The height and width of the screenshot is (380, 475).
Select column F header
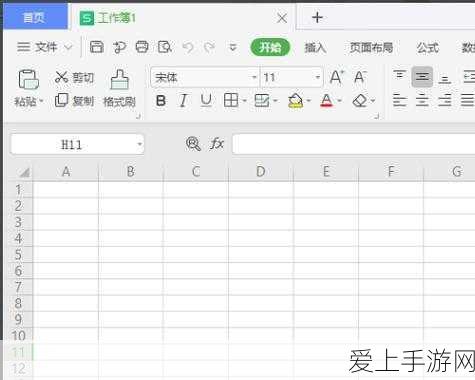point(391,171)
